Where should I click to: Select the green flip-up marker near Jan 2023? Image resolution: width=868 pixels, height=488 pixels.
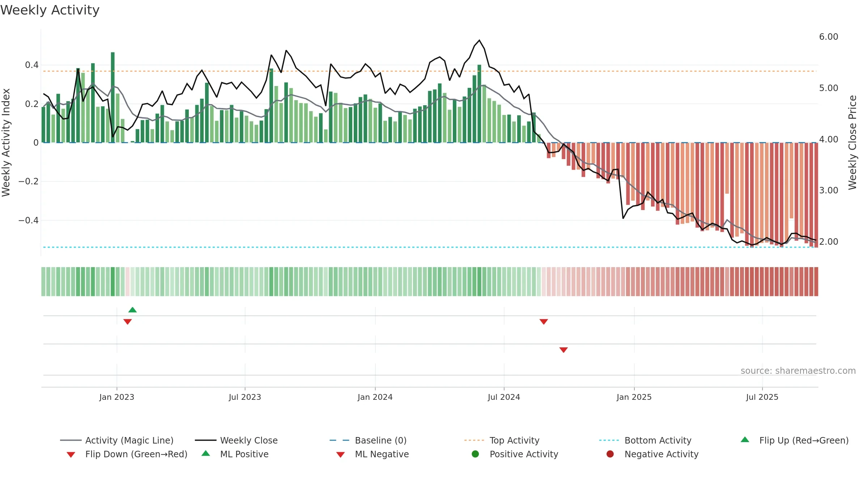[x=132, y=310]
